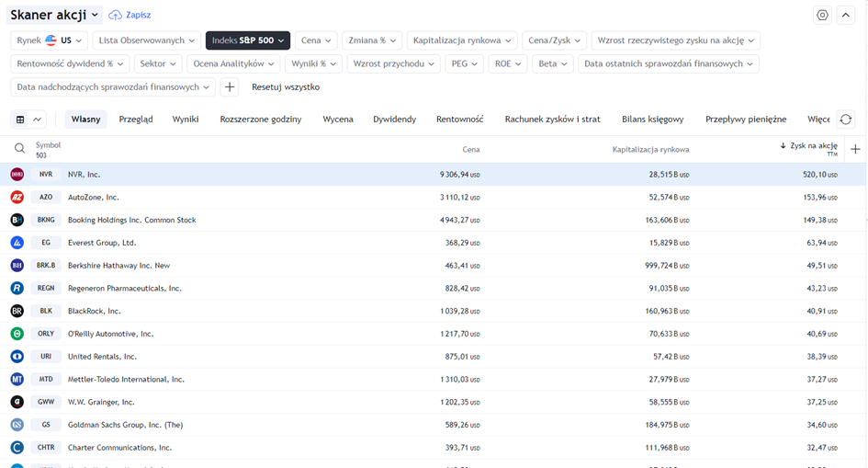Collapse the filter panel with top chevron
Screen dimensions: 868x468
(x=845, y=16)
